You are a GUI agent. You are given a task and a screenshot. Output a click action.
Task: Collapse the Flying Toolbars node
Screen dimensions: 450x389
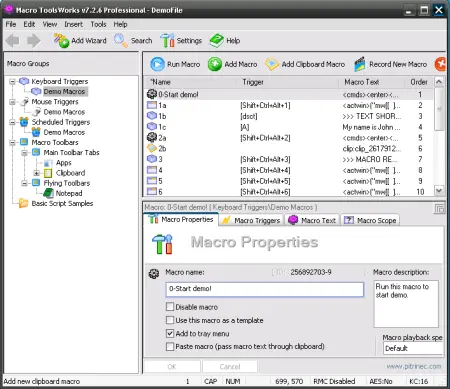(x=24, y=183)
